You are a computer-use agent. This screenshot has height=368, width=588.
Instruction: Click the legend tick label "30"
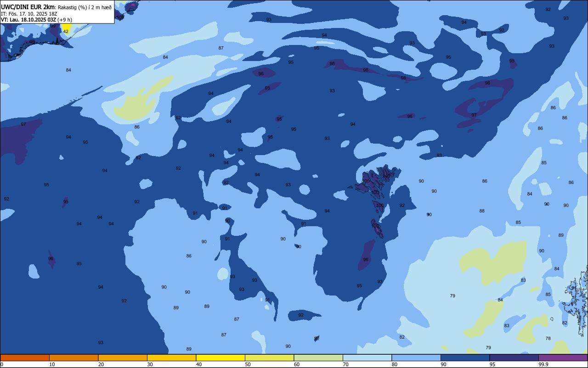click(150, 364)
